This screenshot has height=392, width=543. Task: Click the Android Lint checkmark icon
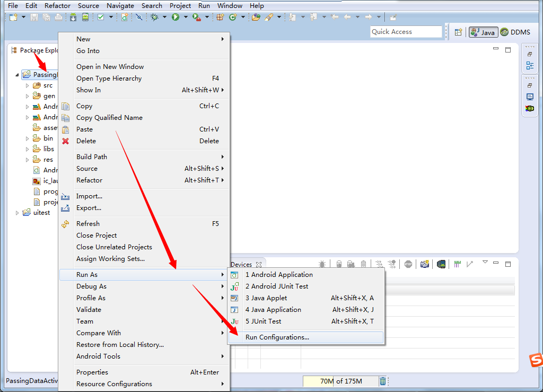(x=101, y=17)
